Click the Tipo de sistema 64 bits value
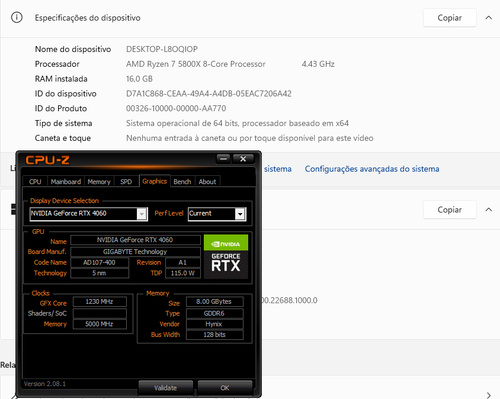Screen dimensions: 500x399 (237, 123)
